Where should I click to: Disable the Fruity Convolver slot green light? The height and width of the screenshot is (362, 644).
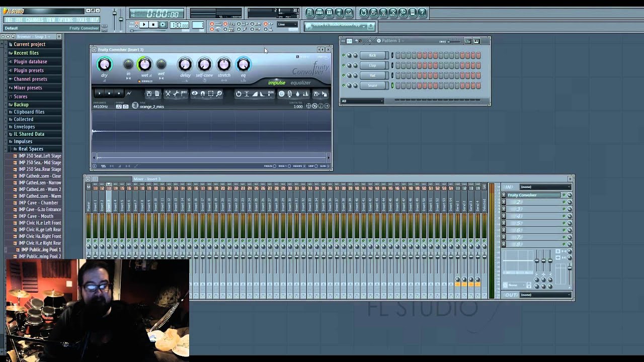pyautogui.click(x=564, y=195)
